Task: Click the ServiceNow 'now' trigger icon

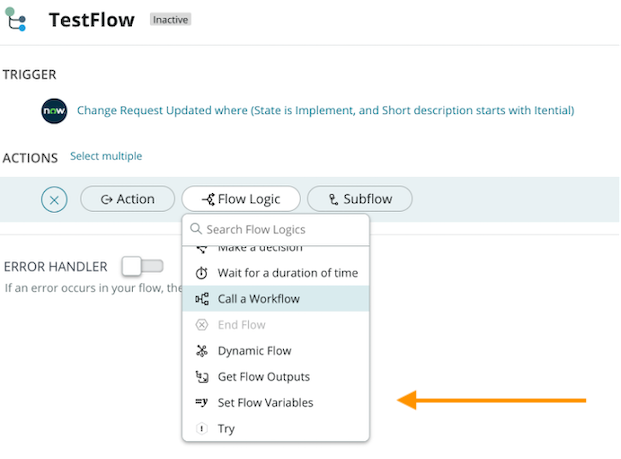Action: (x=54, y=110)
